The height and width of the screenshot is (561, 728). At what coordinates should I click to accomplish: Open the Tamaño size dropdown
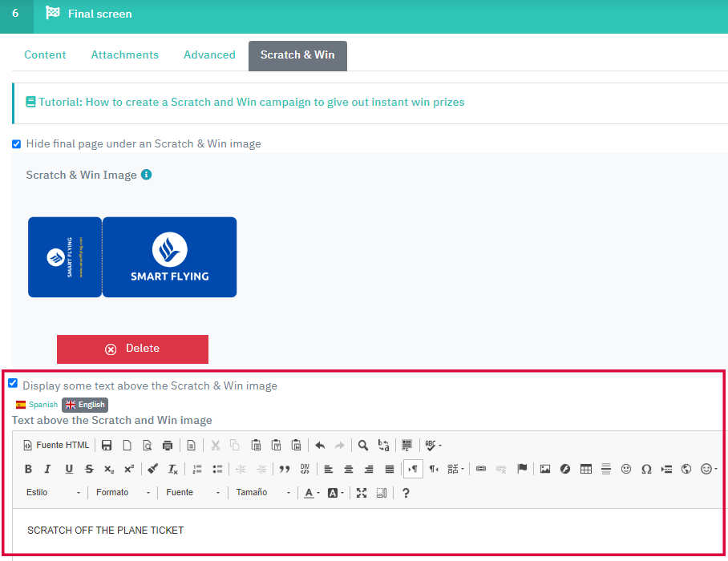point(263,492)
